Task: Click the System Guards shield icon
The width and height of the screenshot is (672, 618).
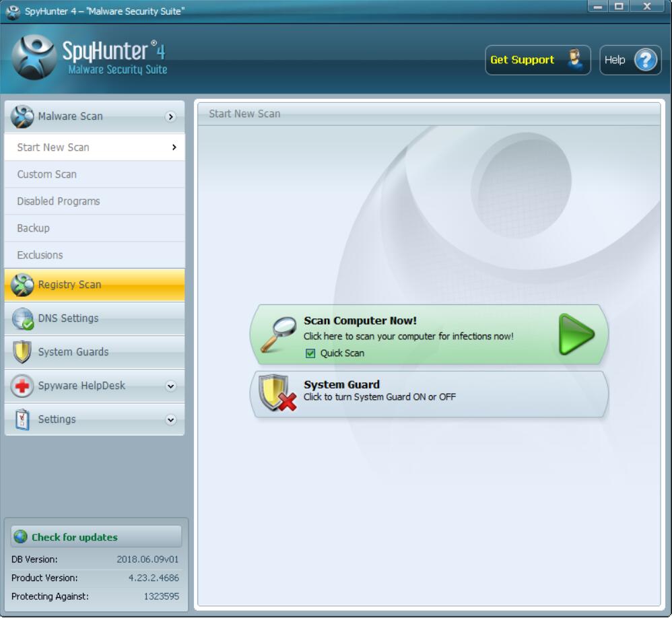Action: click(22, 352)
